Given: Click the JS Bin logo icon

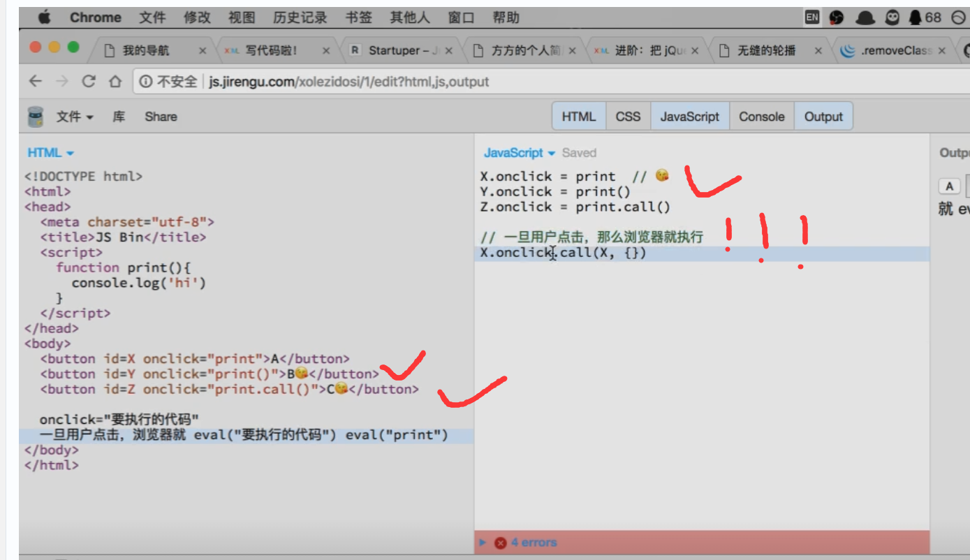Looking at the screenshot, I should [x=35, y=117].
